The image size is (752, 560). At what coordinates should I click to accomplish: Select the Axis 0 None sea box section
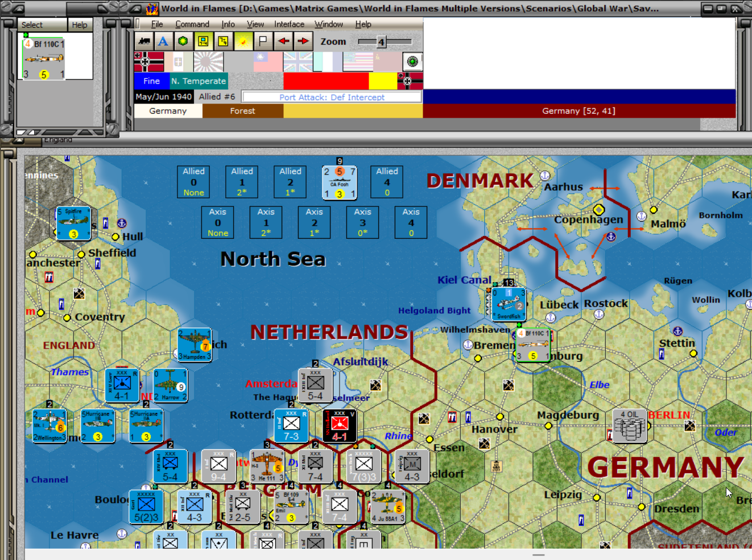pyautogui.click(x=217, y=222)
